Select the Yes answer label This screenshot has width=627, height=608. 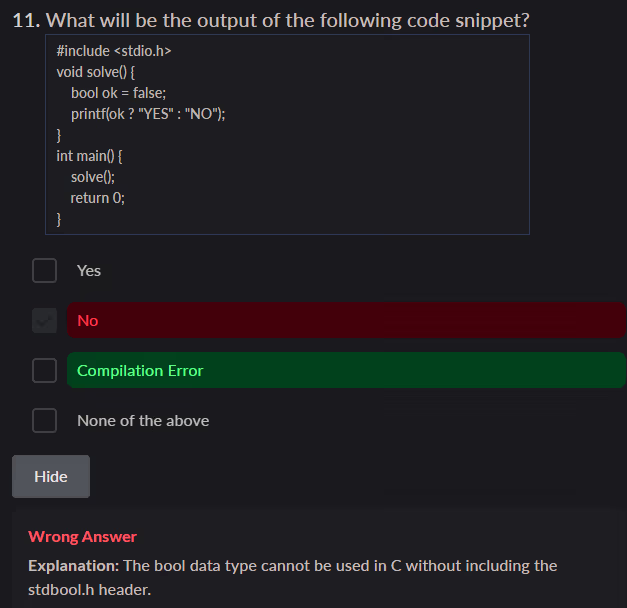pos(89,271)
